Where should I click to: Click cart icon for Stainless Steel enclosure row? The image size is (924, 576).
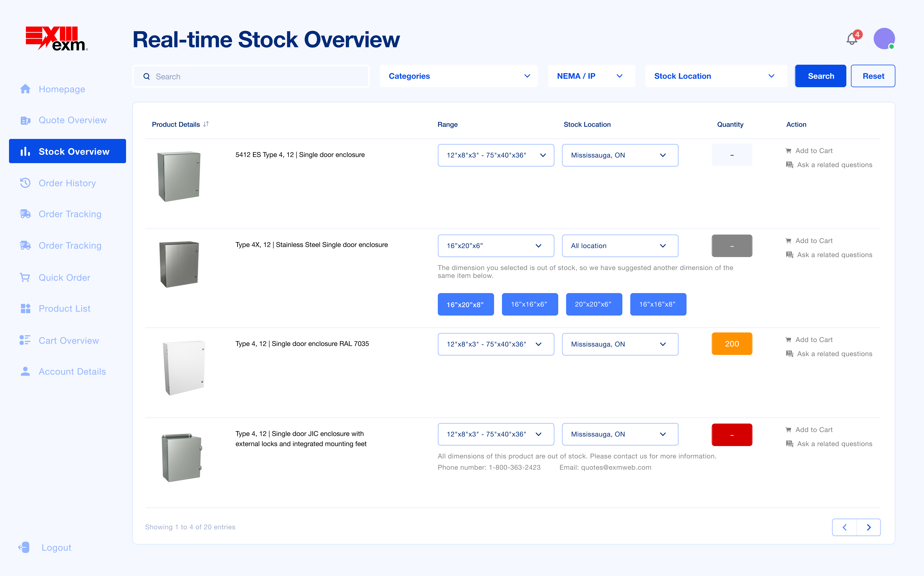[788, 241]
